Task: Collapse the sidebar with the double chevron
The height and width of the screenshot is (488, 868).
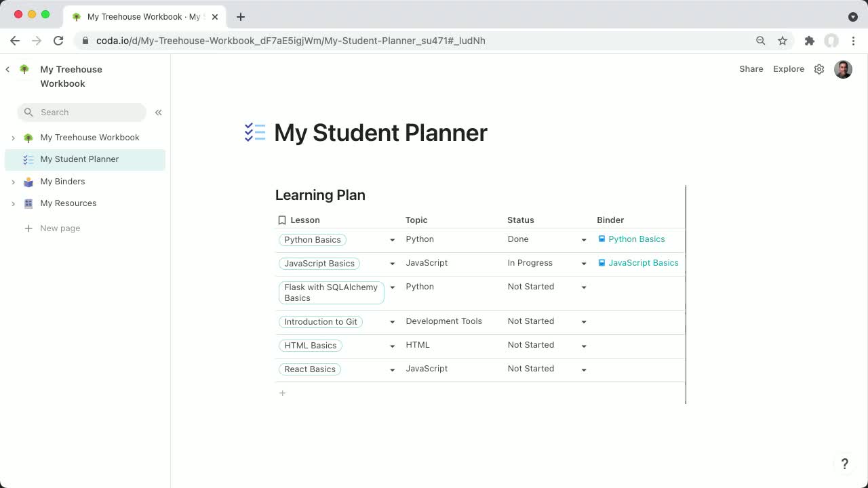Action: pyautogui.click(x=158, y=113)
